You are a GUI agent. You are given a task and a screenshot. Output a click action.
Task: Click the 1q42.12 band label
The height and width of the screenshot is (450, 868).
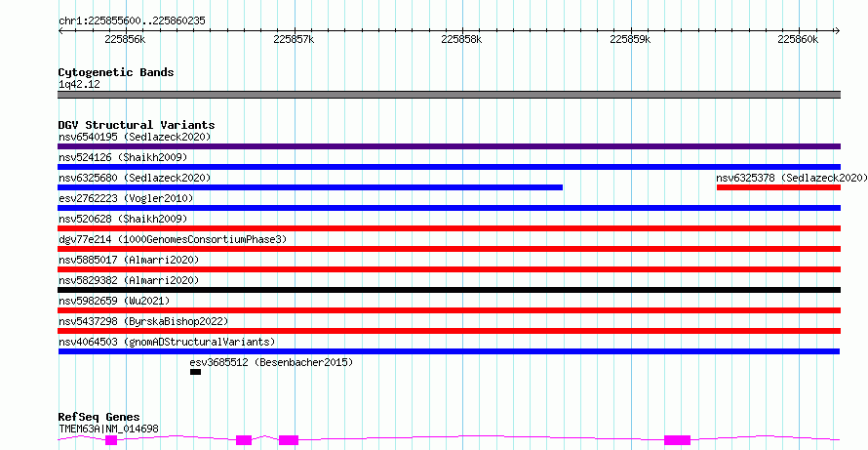tap(79, 85)
